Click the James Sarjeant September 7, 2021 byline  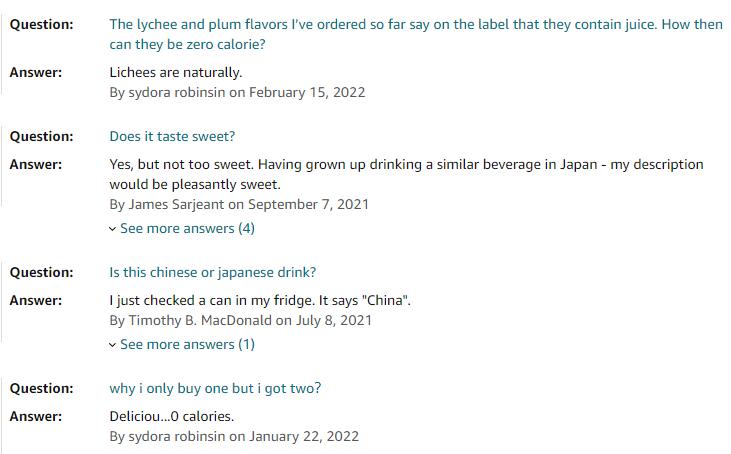239,204
